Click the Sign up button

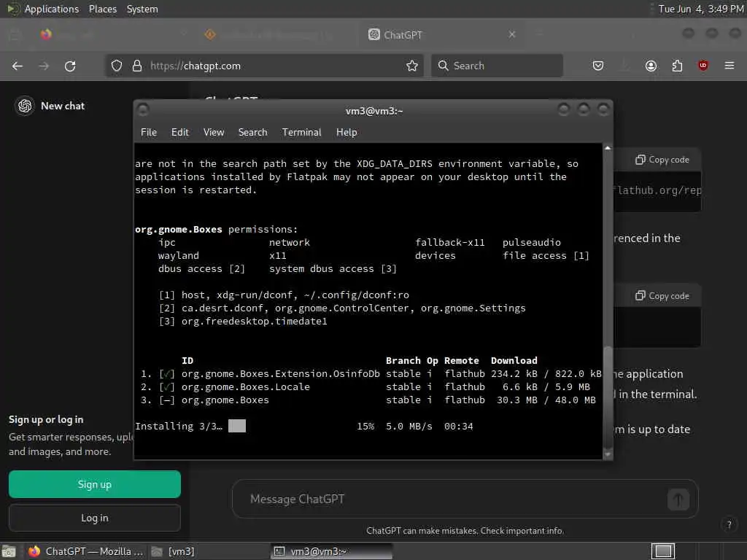point(94,484)
